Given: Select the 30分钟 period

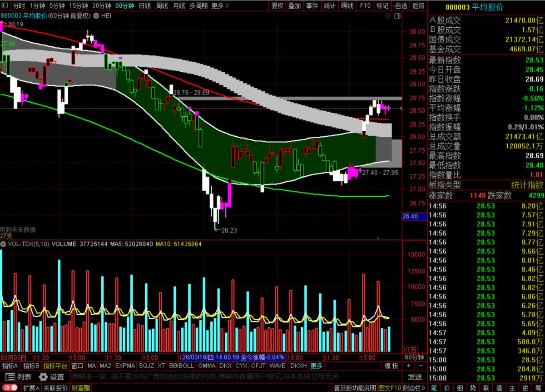Looking at the screenshot, I should [101, 6].
